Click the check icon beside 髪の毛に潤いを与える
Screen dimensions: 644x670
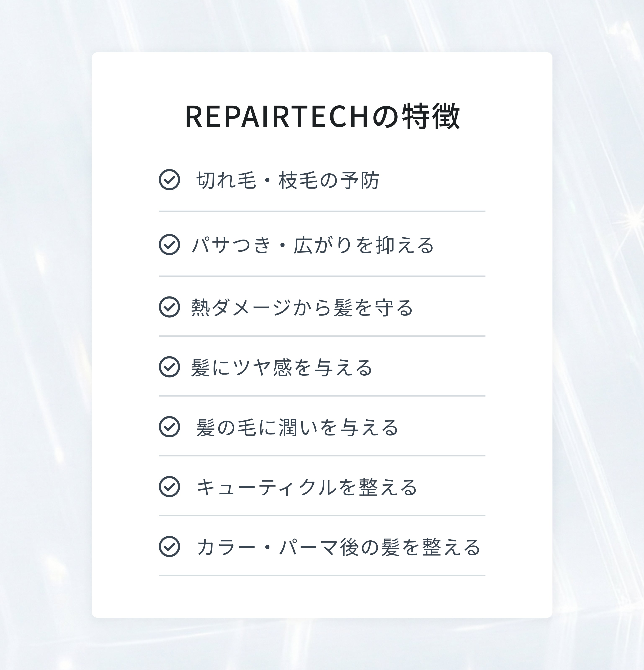169,427
